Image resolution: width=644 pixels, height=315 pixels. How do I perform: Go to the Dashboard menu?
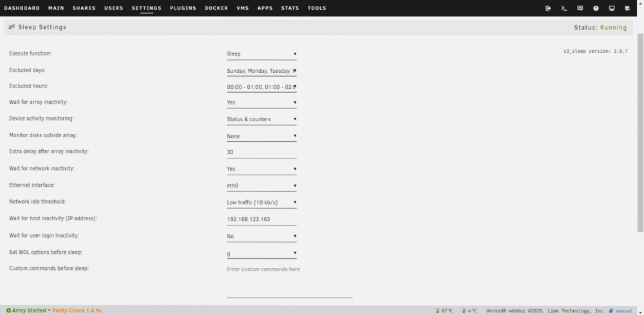(x=22, y=8)
